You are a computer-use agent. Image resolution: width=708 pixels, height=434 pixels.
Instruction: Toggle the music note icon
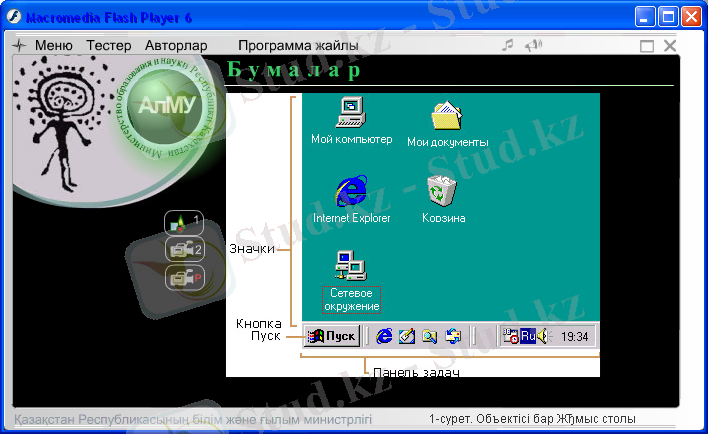[508, 45]
